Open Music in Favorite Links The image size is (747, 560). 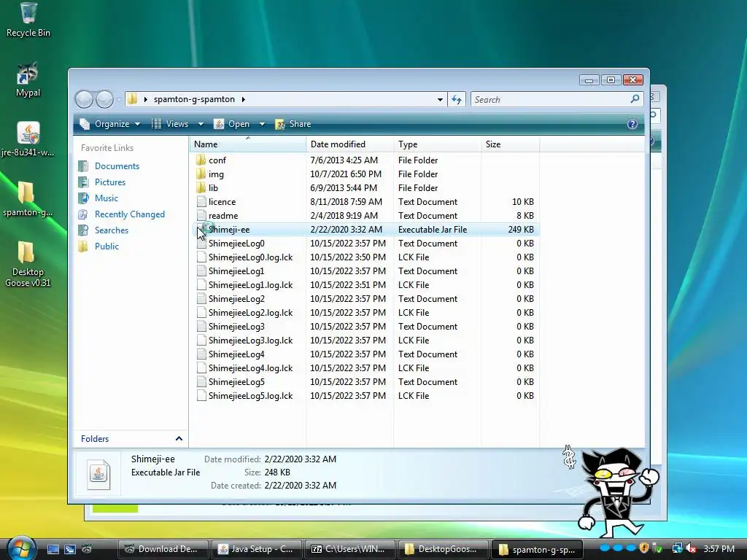pos(107,198)
